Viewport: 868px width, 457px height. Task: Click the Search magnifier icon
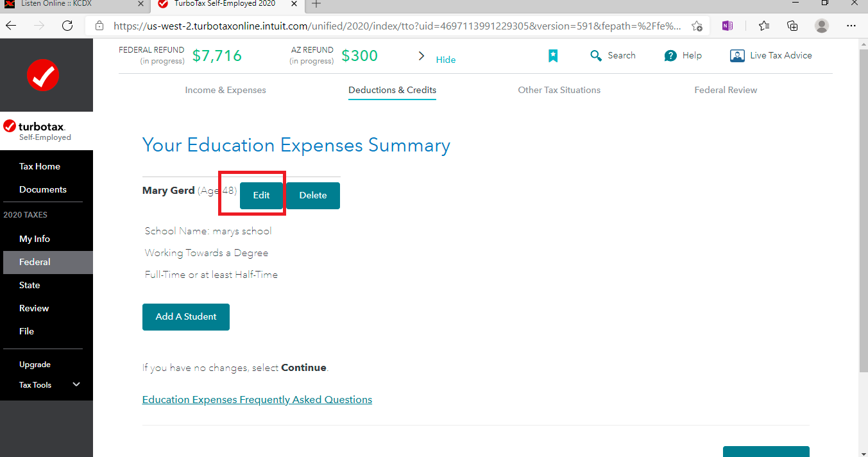point(596,56)
